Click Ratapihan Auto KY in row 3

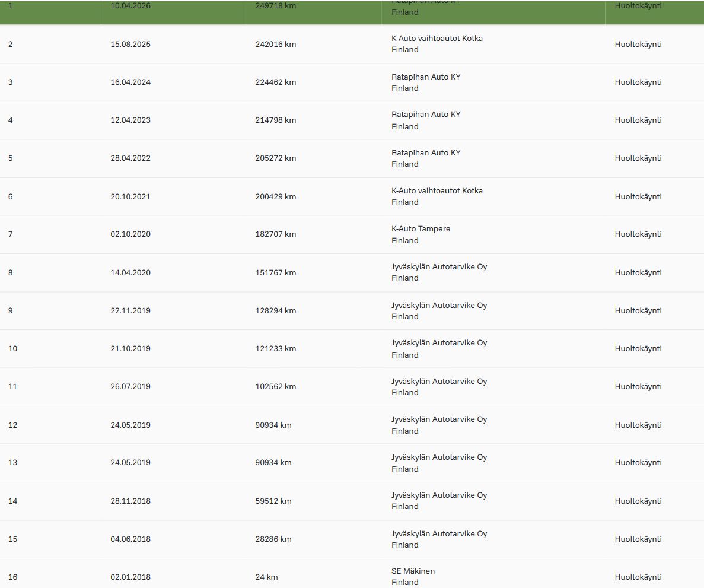pos(426,77)
